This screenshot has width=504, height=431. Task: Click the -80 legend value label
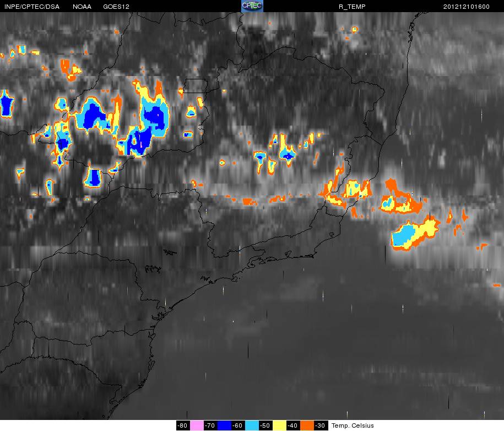(x=182, y=425)
